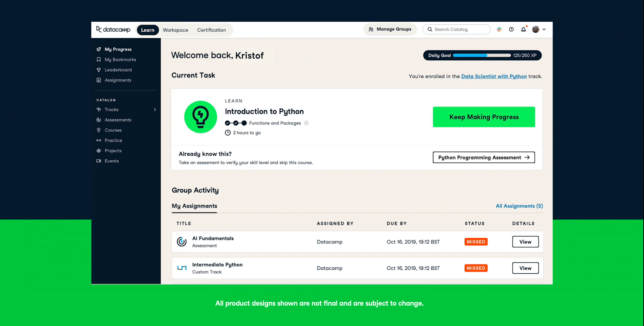Expand the Tracks submenu chevron
The image size is (644, 326).
click(x=155, y=110)
